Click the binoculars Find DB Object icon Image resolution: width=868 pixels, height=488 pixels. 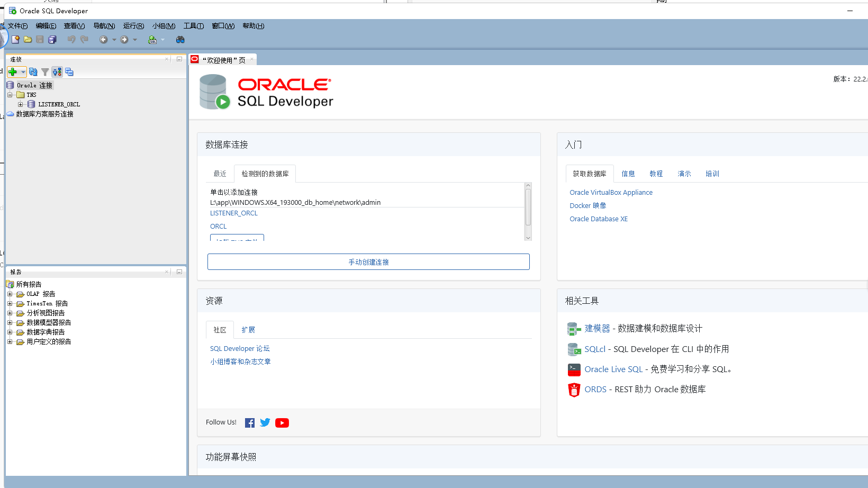[x=180, y=40]
